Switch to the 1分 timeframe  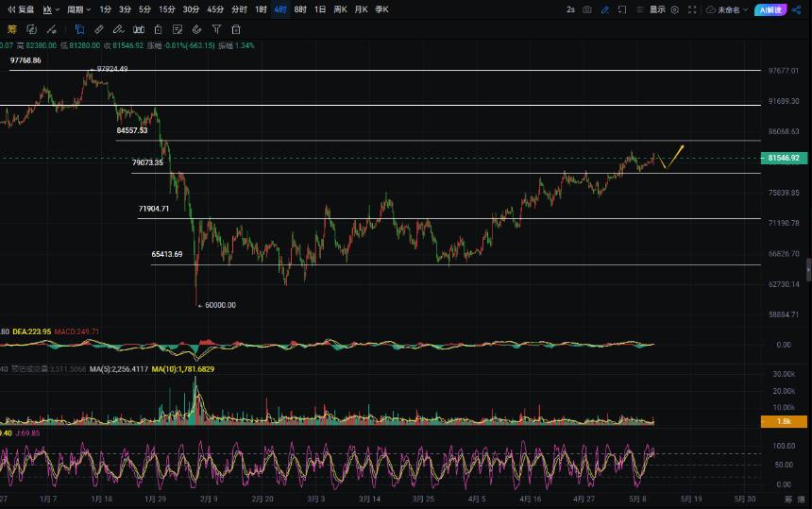click(105, 9)
